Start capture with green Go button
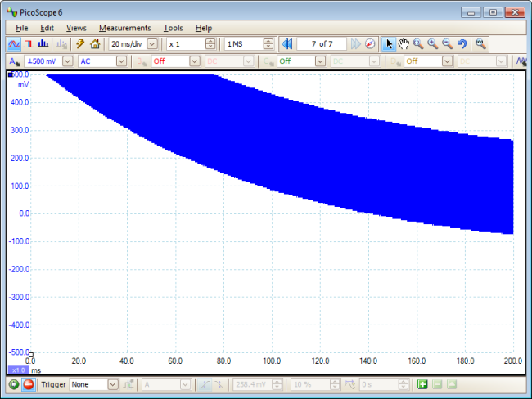The image size is (532, 399). pyautogui.click(x=14, y=384)
